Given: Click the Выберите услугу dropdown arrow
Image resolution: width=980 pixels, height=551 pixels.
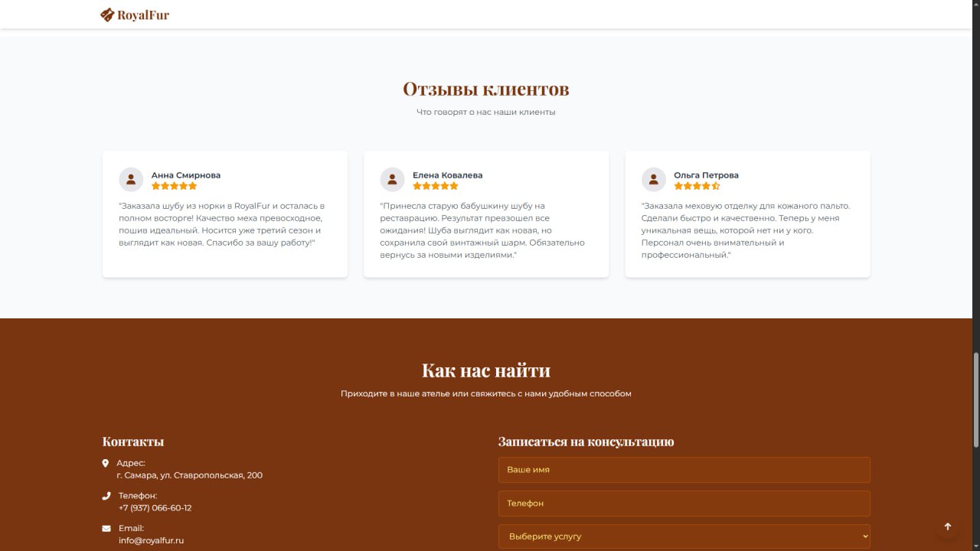Looking at the screenshot, I should (x=865, y=536).
